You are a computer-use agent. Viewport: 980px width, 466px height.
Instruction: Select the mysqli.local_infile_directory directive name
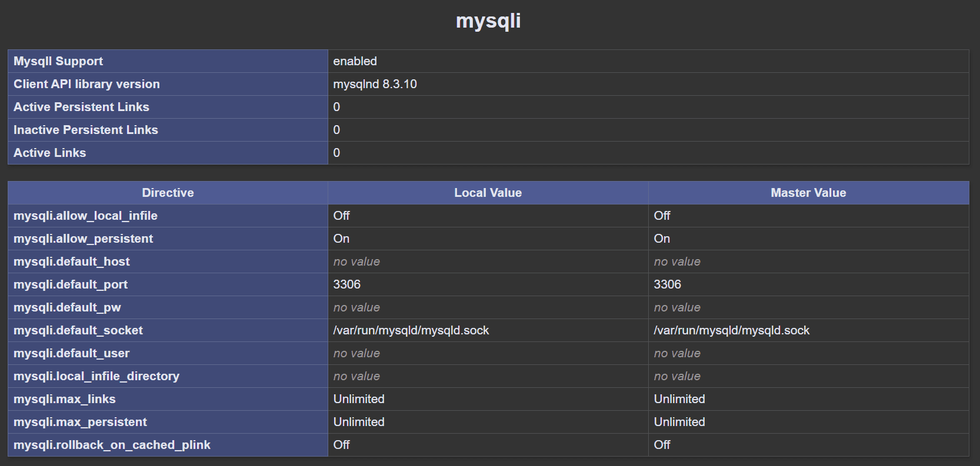pos(96,376)
